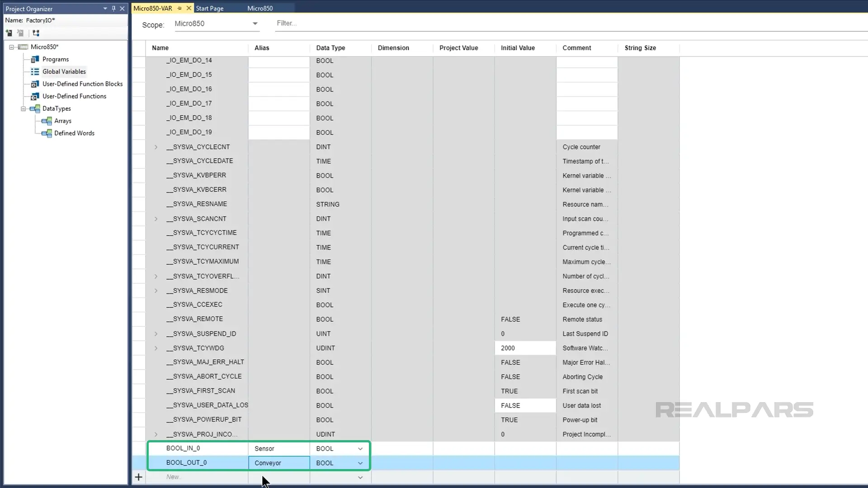Image resolution: width=868 pixels, height=488 pixels.
Task: Collapse the Micro850 tree node
Action: (12, 47)
